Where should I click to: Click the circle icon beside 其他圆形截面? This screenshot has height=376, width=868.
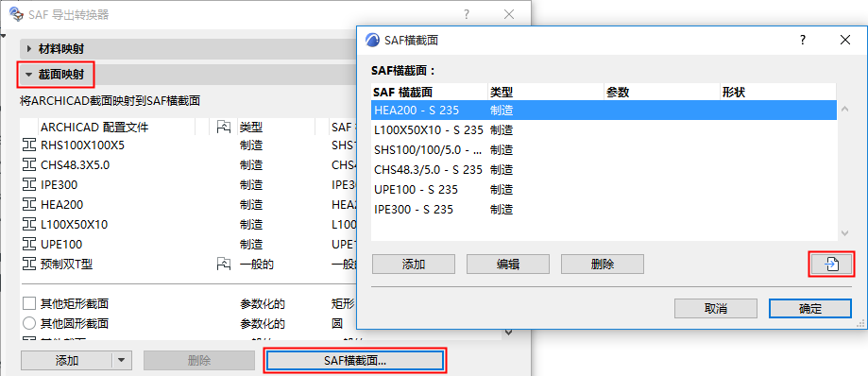(28, 323)
